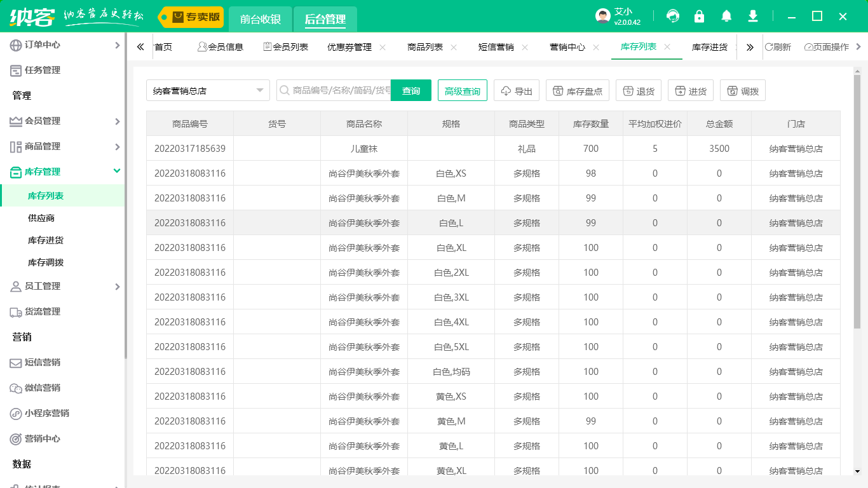
Task: Click the user avatar icon
Action: [602, 17]
